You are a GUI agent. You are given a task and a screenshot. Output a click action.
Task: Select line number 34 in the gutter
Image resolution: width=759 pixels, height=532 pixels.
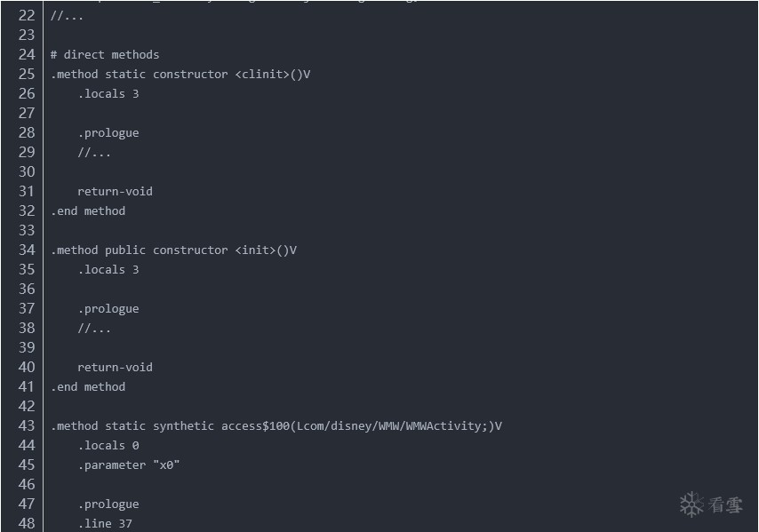tap(26, 250)
